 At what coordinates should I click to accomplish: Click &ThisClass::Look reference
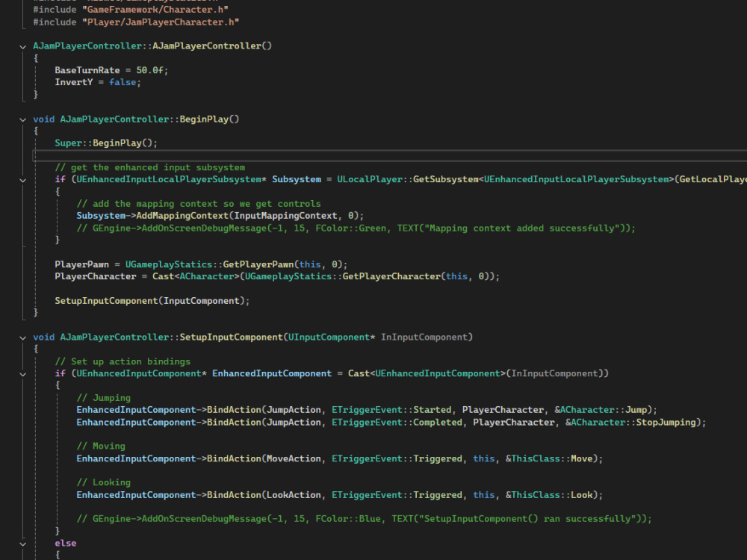point(549,495)
